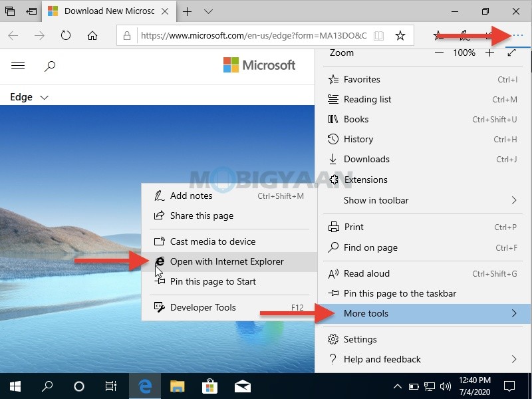
Task: Decrease zoom with minus button
Action: [x=439, y=53]
